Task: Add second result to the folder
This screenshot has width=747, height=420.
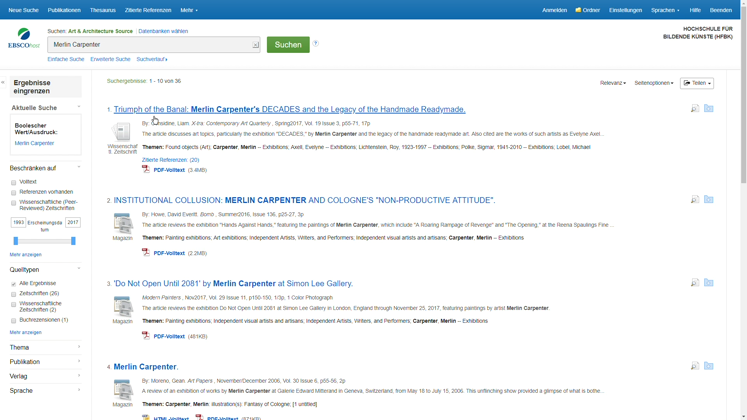Action: pos(708,199)
